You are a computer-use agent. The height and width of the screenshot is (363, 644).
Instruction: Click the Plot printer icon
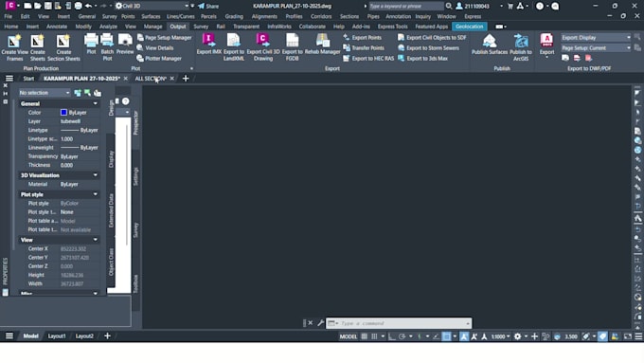tap(91, 41)
